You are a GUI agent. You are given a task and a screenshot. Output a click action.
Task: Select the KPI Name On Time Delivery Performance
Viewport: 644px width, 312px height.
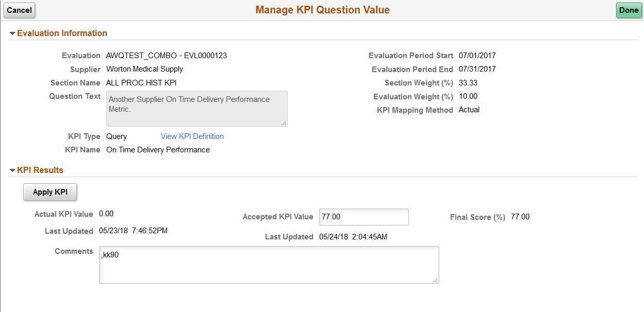click(157, 149)
